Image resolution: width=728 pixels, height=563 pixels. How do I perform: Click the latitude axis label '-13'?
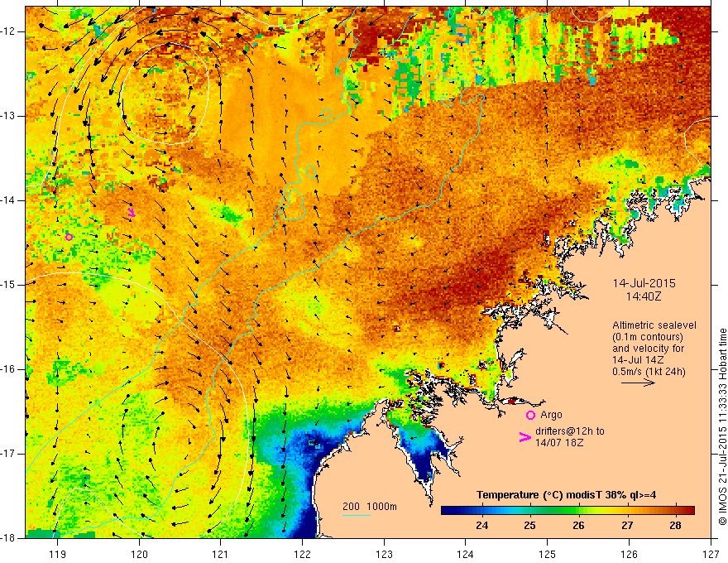[x=8, y=116]
